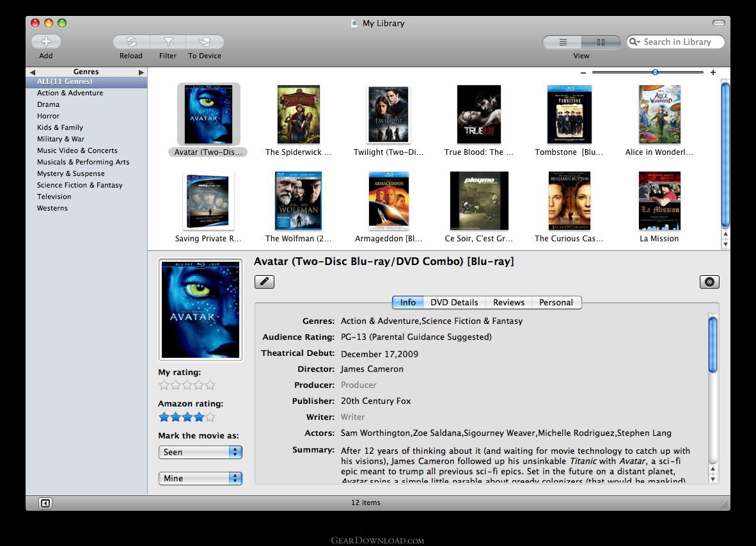The height and width of the screenshot is (546, 756).
Task: Select The Curious Case cover
Action: pos(569,200)
